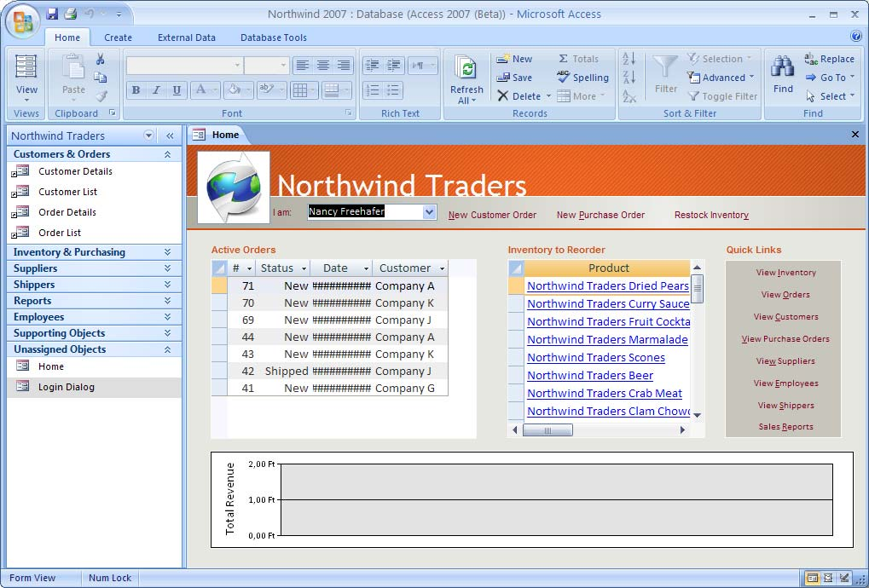This screenshot has height=588, width=869.
Task: Save using the Quick Access floppy icon
Action: point(52,14)
